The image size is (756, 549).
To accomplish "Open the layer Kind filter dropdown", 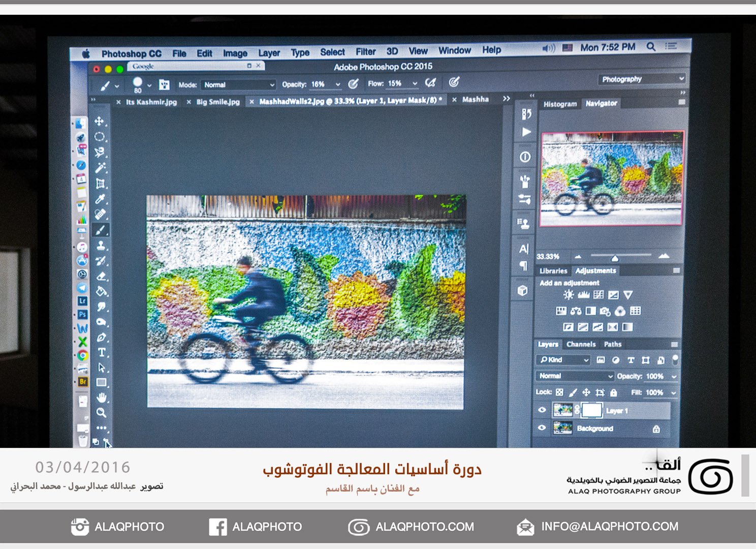I will pos(563,360).
